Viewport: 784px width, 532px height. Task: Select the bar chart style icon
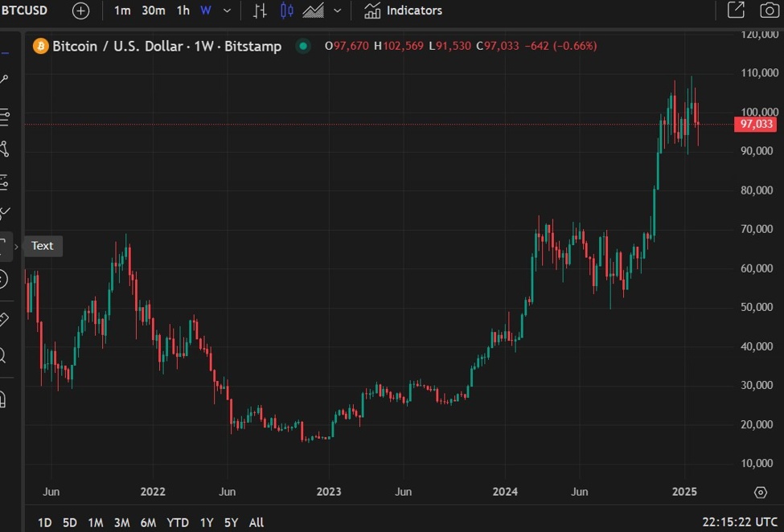(260, 10)
